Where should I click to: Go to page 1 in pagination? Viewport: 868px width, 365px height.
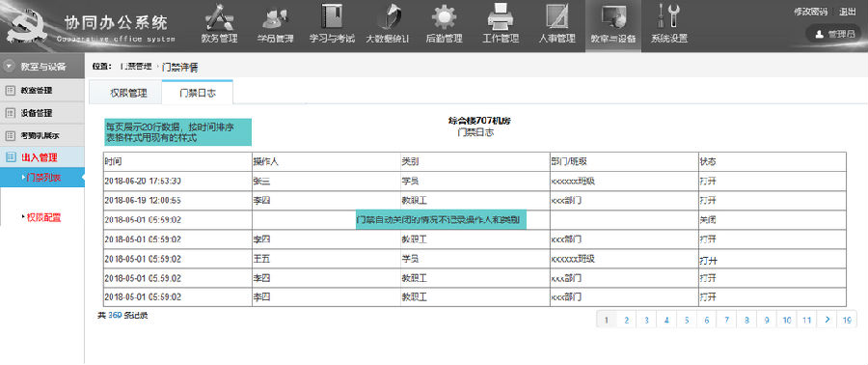[x=607, y=320]
